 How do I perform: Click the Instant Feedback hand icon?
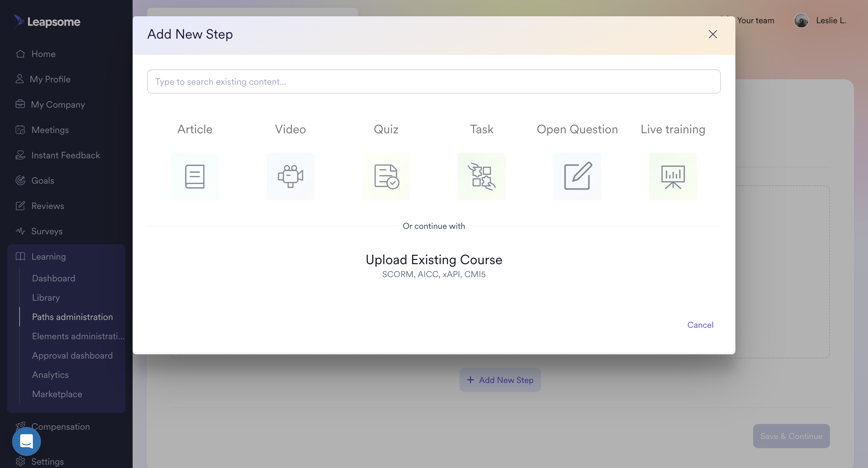tap(20, 155)
